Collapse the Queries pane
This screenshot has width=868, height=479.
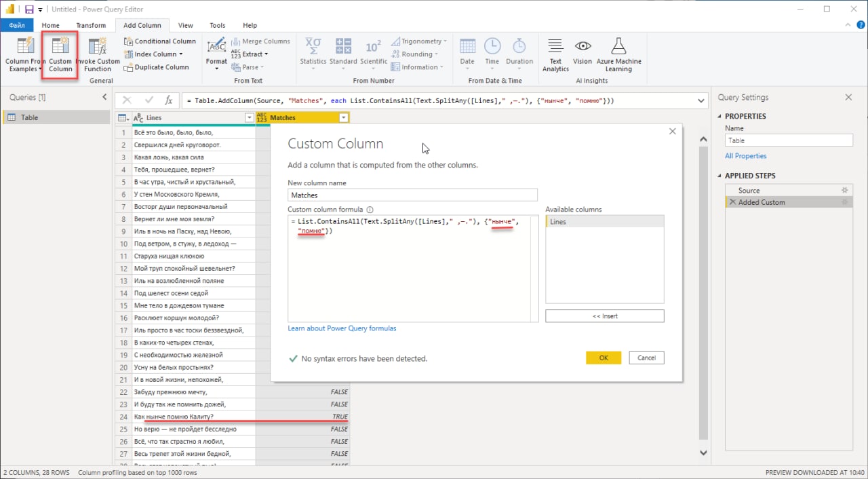coord(104,97)
